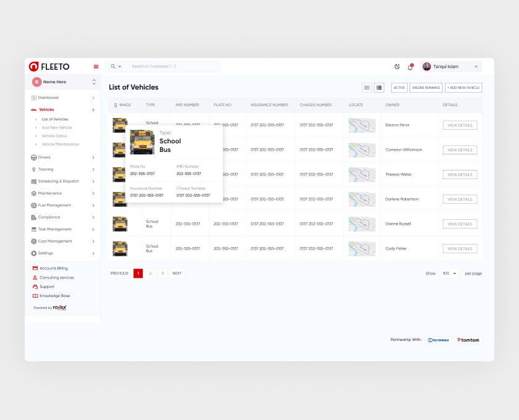Click the Accounts Billing sidebar item
The width and height of the screenshot is (519, 420).
53,269
